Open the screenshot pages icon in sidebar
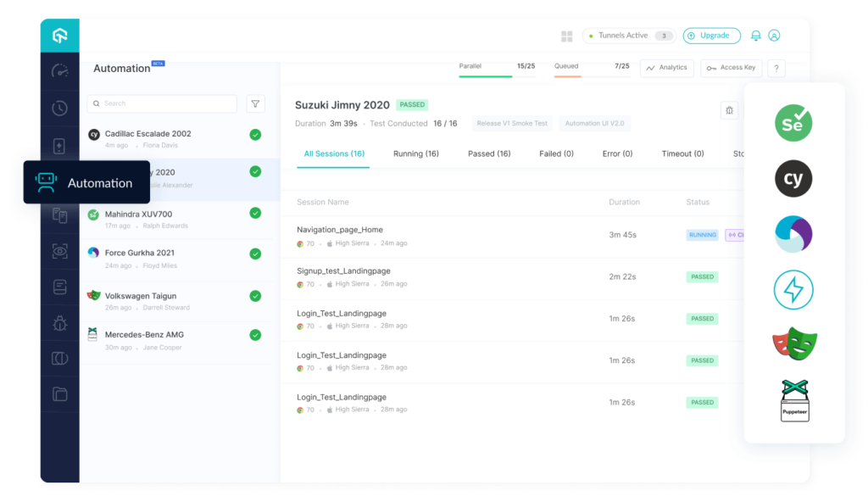Screen dimensions: 868x502 click(60, 215)
